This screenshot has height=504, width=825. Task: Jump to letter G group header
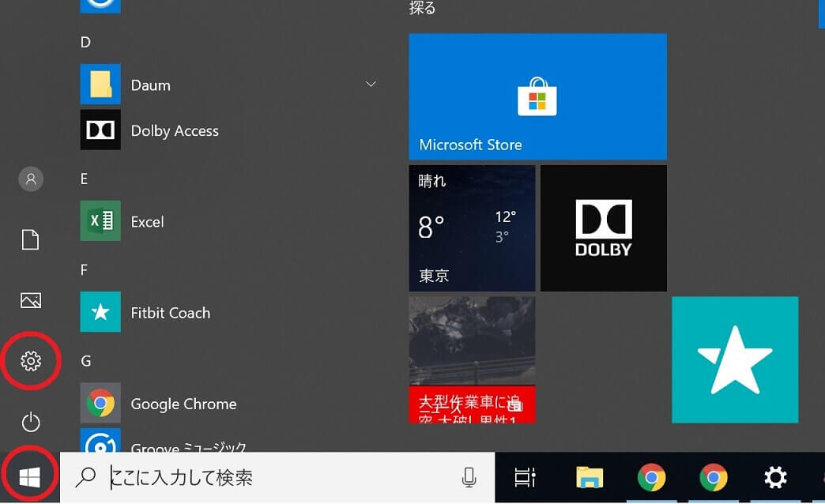click(x=86, y=361)
